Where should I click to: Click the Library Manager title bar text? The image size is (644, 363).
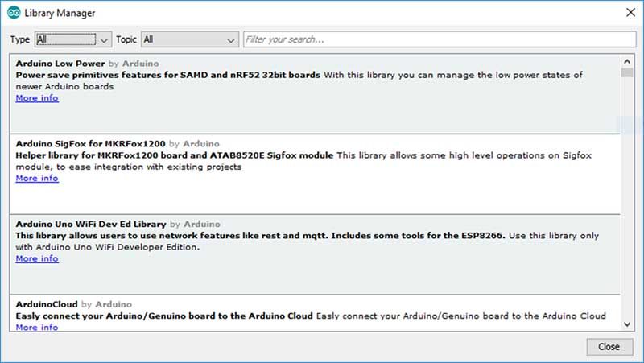[60, 13]
